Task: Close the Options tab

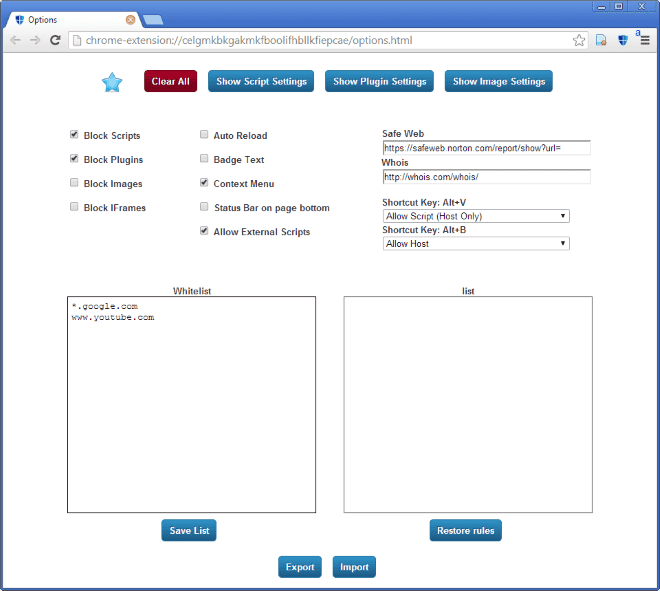Action: pyautogui.click(x=130, y=19)
